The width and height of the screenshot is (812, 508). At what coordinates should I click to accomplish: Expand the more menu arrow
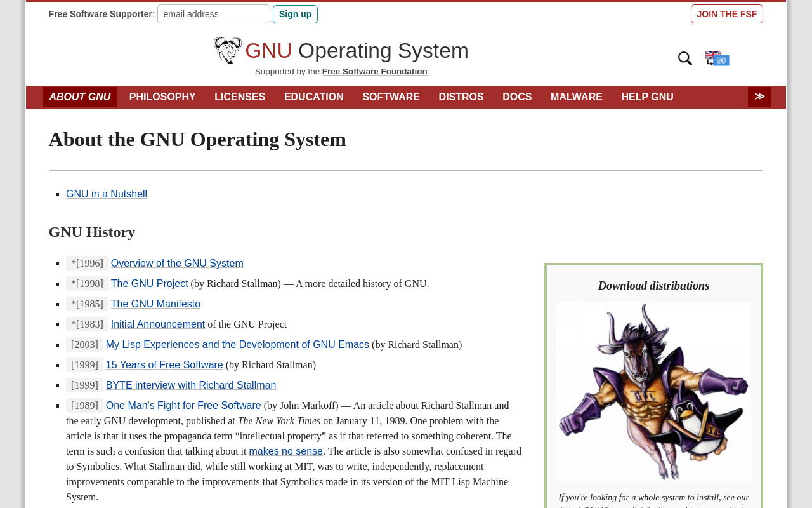point(759,97)
